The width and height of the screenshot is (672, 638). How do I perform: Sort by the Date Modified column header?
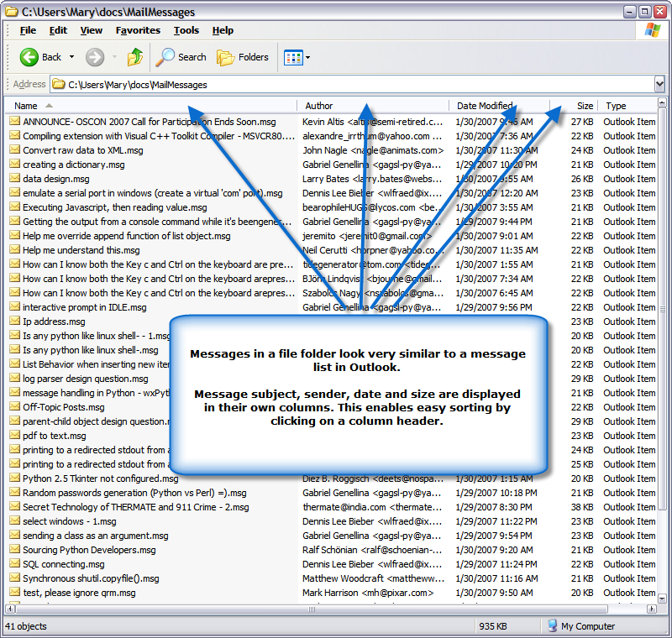[x=499, y=106]
